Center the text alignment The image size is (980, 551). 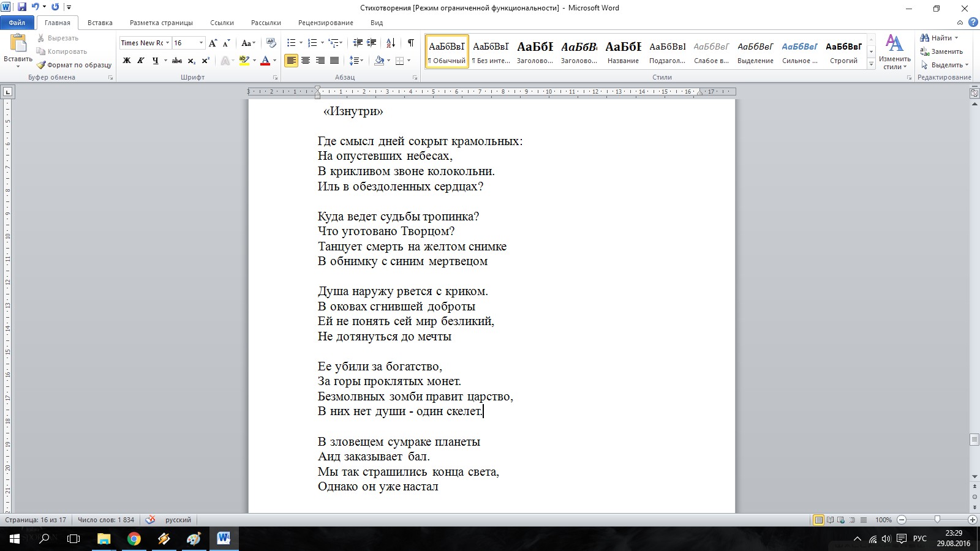(x=306, y=61)
